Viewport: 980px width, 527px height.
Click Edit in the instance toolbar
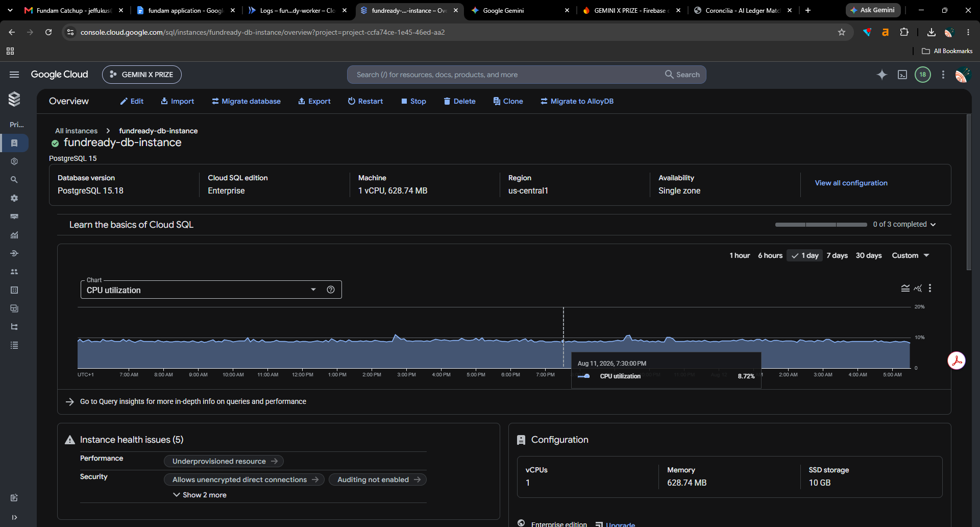(x=132, y=101)
